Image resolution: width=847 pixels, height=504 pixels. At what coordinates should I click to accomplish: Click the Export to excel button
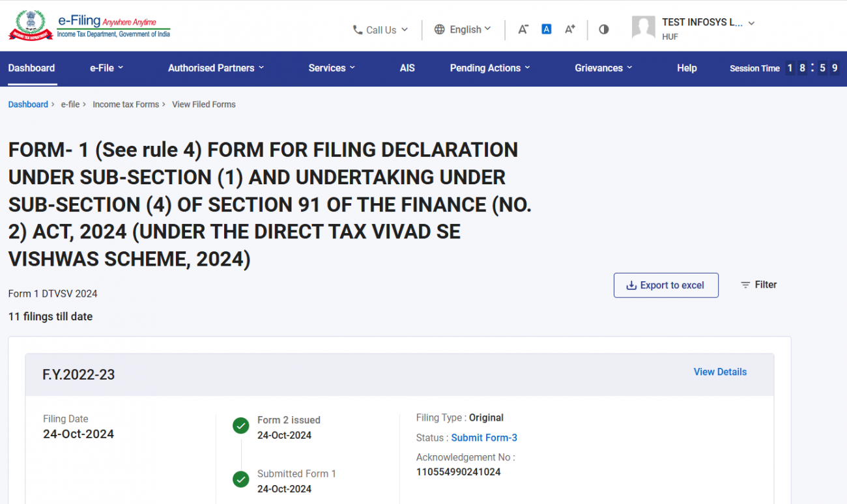(x=666, y=285)
